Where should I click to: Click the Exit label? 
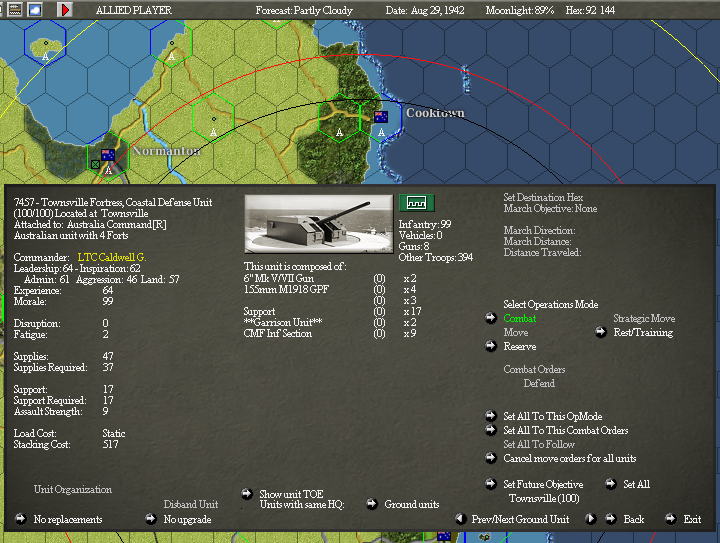[x=692, y=519]
